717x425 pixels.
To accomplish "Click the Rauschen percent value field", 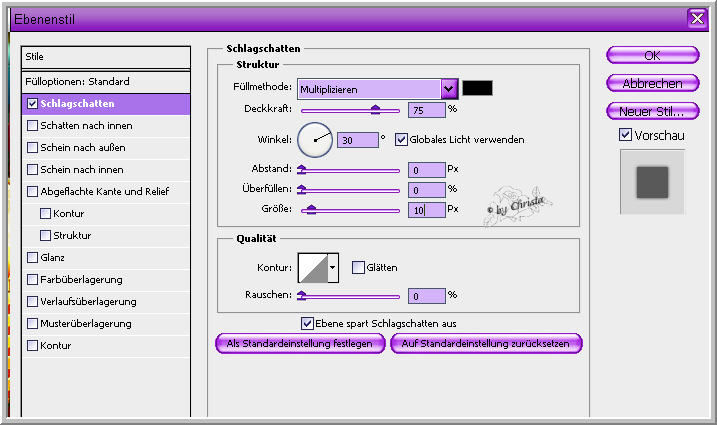I will pyautogui.click(x=426, y=296).
